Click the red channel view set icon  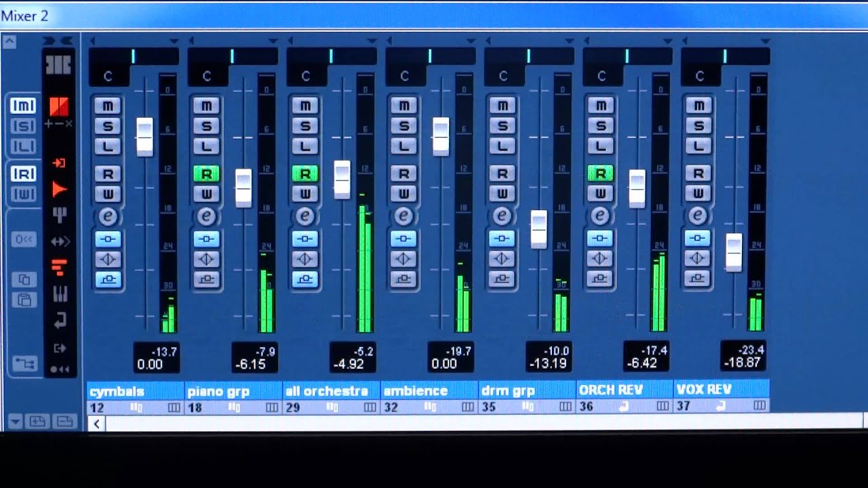point(59,107)
